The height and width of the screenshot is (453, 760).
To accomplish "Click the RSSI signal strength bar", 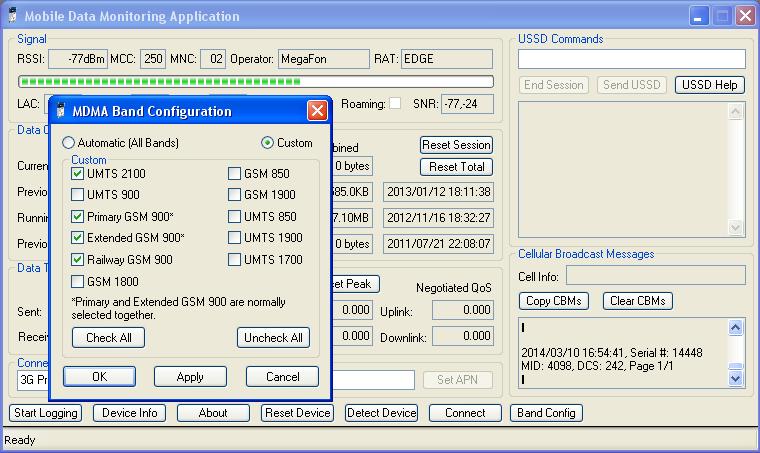I will [256, 81].
